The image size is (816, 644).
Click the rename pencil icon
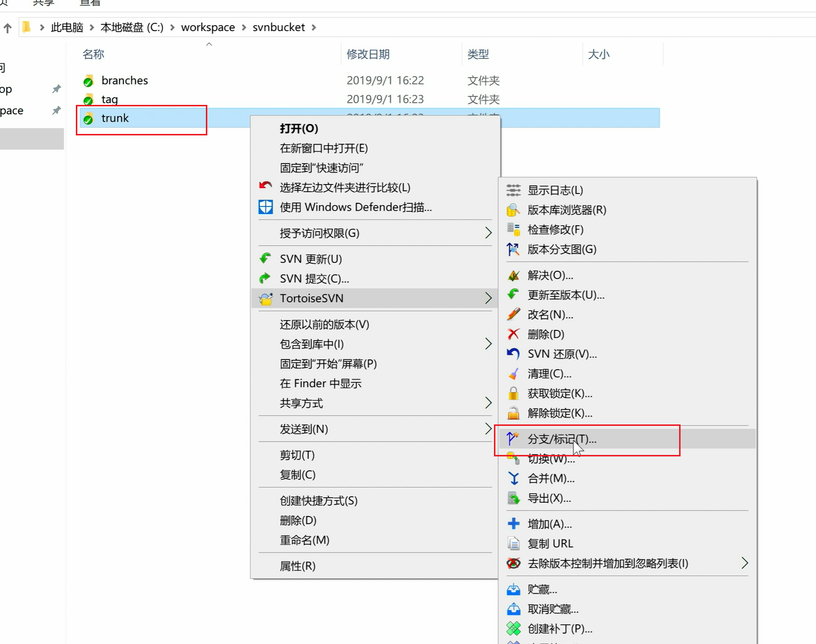[513, 314]
